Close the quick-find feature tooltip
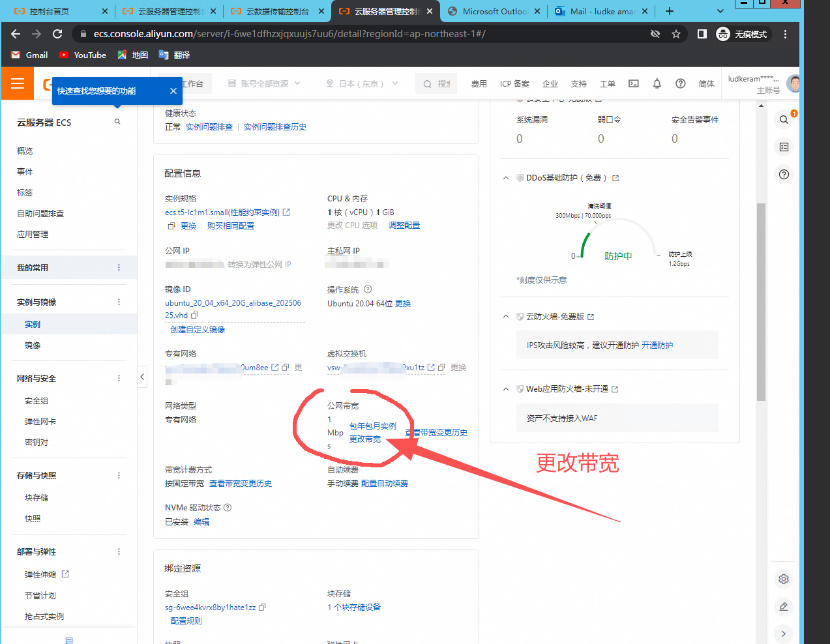The height and width of the screenshot is (644, 830). click(173, 91)
